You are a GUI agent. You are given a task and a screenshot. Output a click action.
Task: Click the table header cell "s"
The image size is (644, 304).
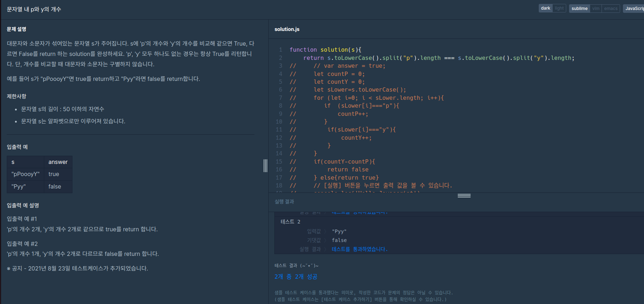(25, 162)
